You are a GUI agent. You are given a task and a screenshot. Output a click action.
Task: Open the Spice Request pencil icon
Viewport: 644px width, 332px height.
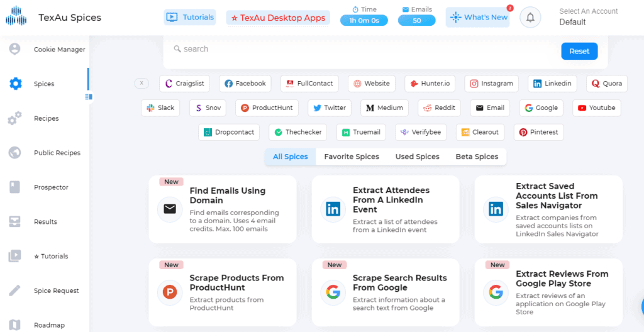click(15, 291)
